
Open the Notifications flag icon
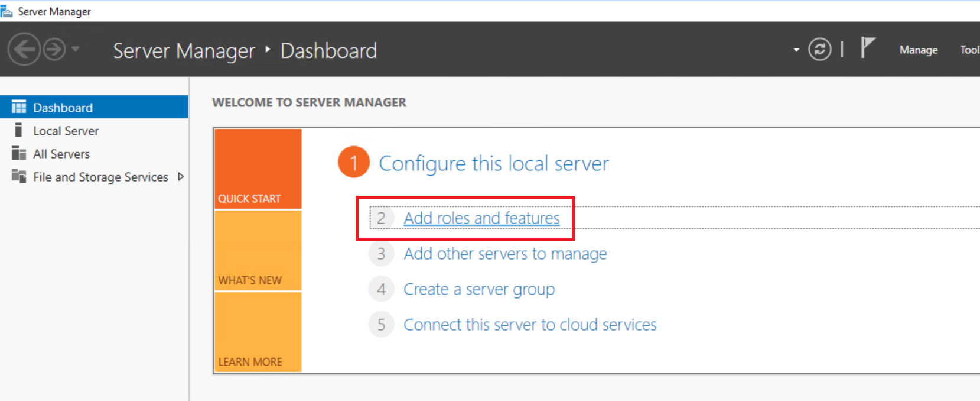point(868,47)
